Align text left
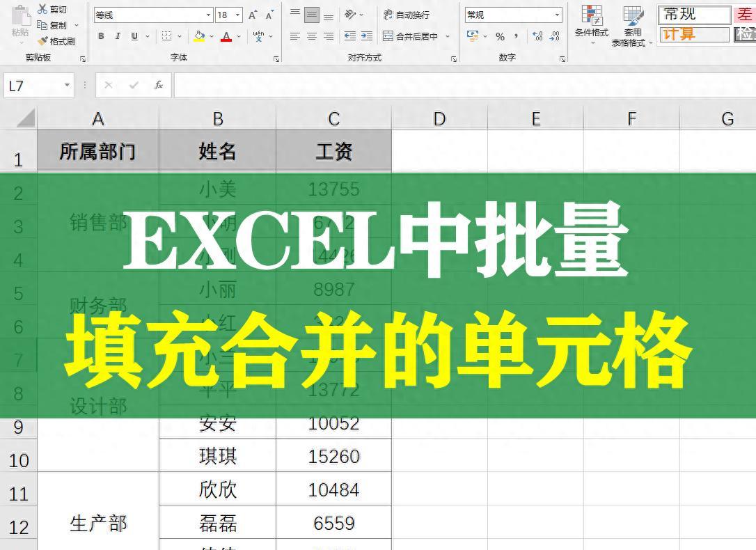The image size is (756, 550). (295, 36)
